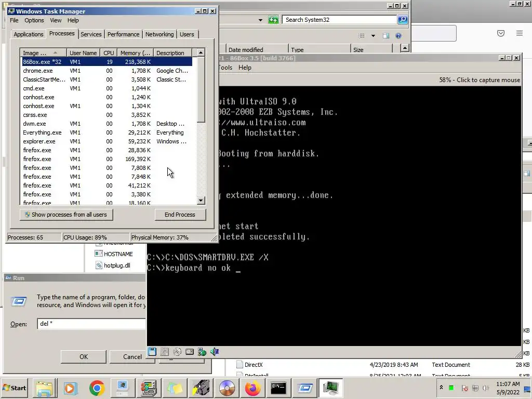Open Explorer help via blue question icon
Screen dimensions: 532x399
click(398, 36)
